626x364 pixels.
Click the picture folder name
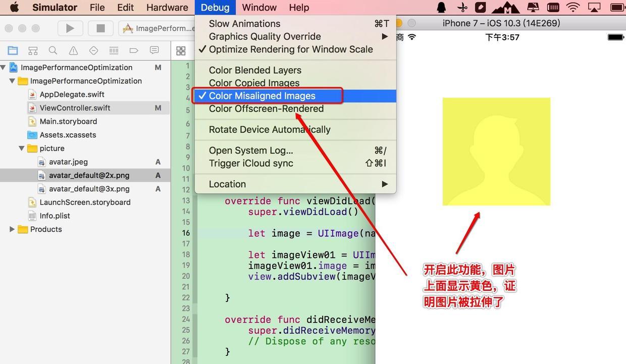(52, 148)
